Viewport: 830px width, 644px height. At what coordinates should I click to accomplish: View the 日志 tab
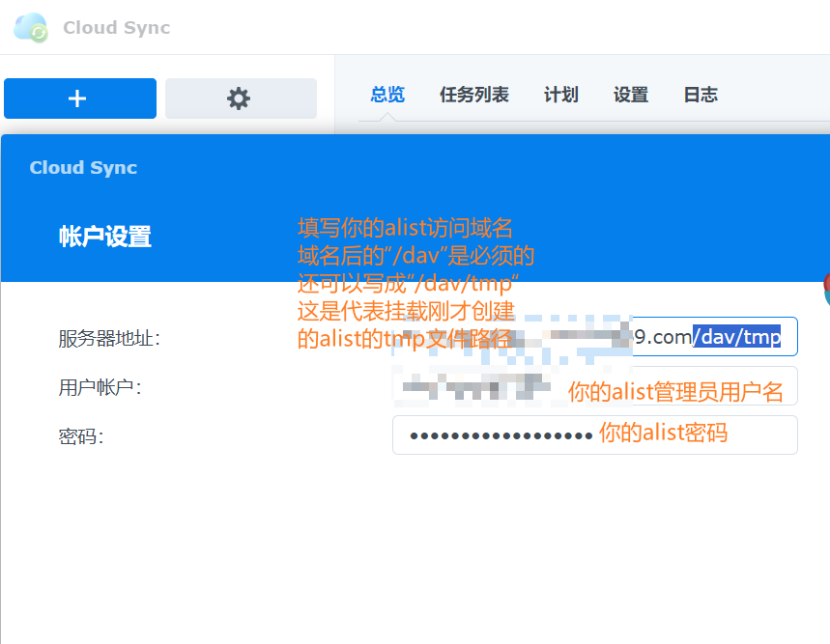pyautogui.click(x=701, y=95)
